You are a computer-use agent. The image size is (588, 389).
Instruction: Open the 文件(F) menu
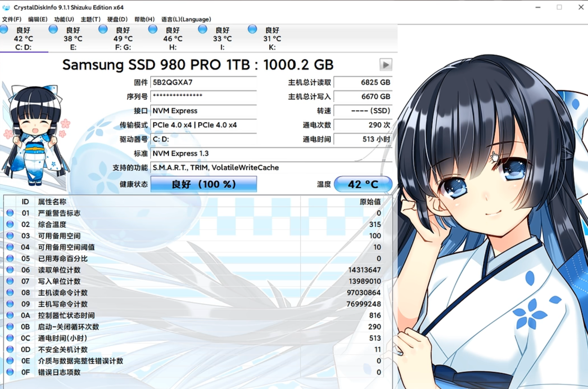point(12,19)
